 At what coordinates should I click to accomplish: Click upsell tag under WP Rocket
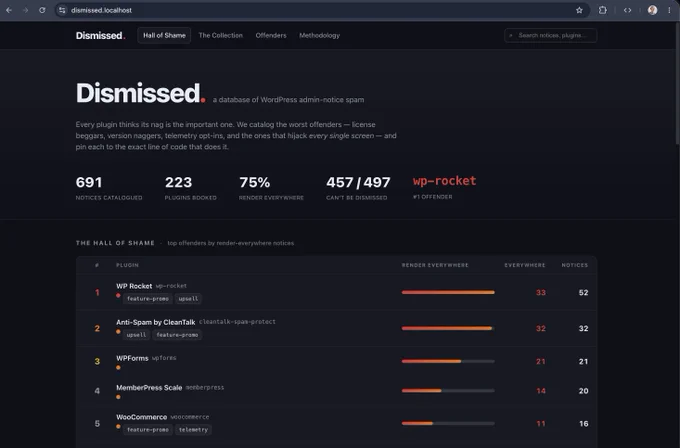188,299
